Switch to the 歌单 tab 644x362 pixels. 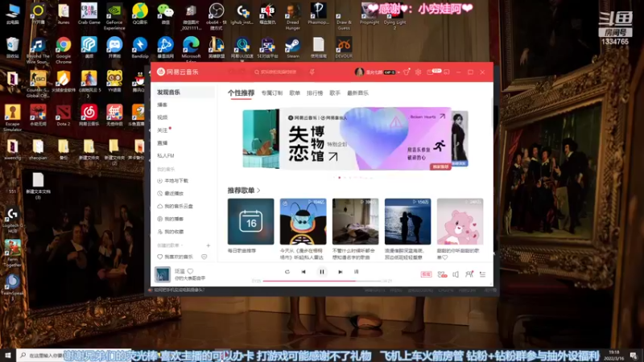pos(295,93)
